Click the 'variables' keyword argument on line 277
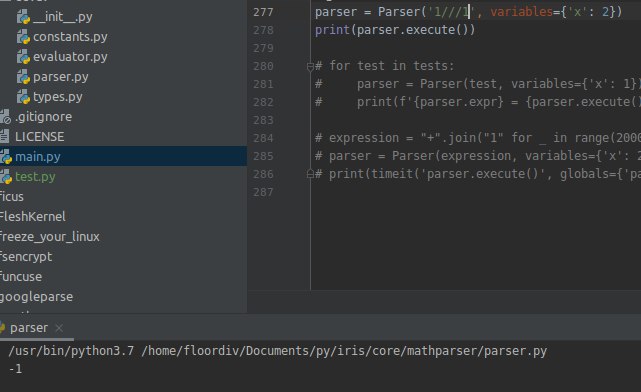The image size is (641, 392). (x=522, y=12)
